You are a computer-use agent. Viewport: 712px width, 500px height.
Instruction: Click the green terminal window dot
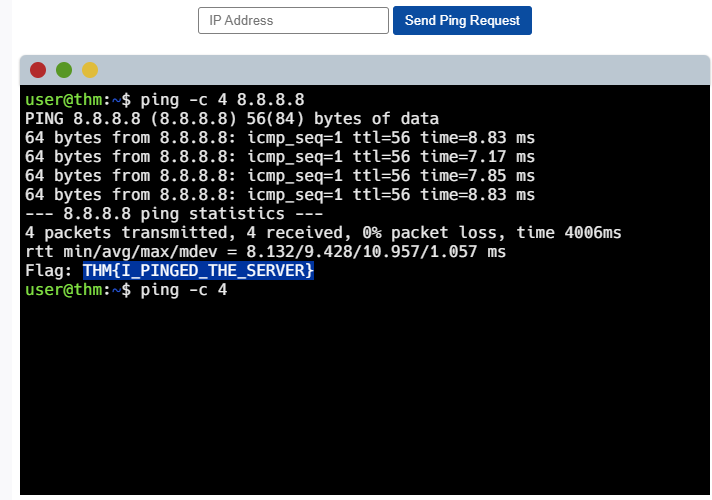[64, 70]
